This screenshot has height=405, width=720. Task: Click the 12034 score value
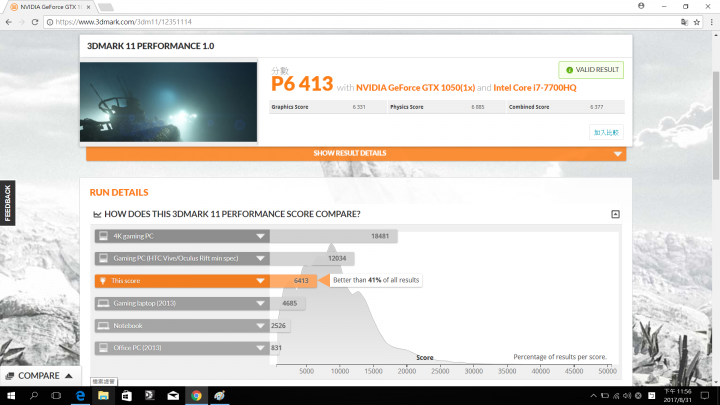coord(337,259)
